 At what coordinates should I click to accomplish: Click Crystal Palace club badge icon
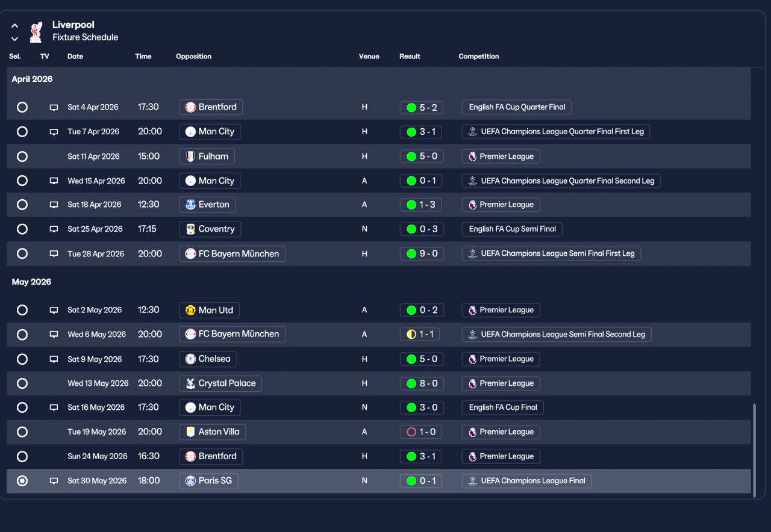point(190,383)
